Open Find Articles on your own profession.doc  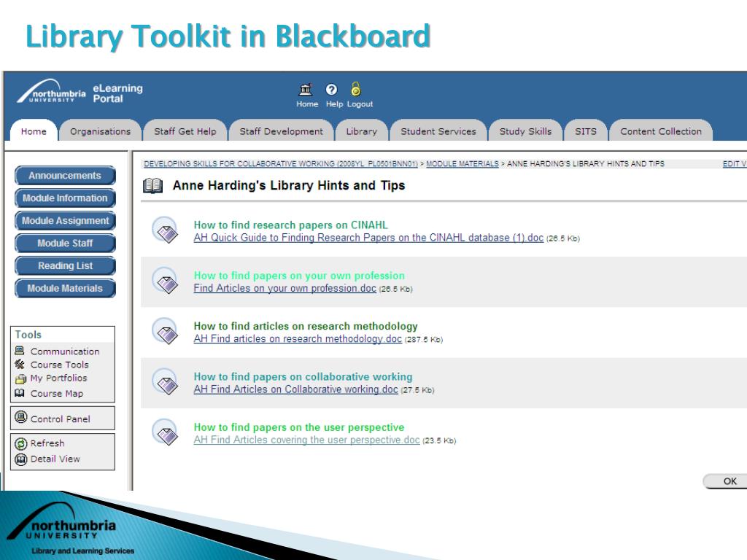(285, 288)
